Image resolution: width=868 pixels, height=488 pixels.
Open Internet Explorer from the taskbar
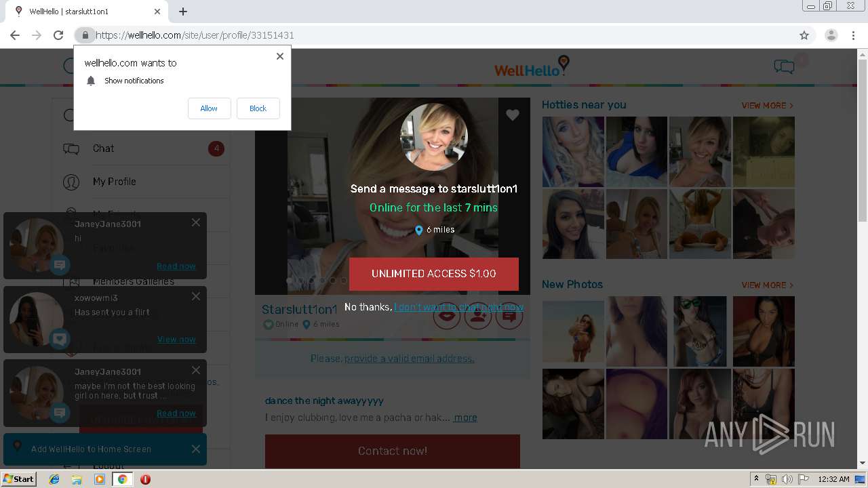[x=54, y=479]
